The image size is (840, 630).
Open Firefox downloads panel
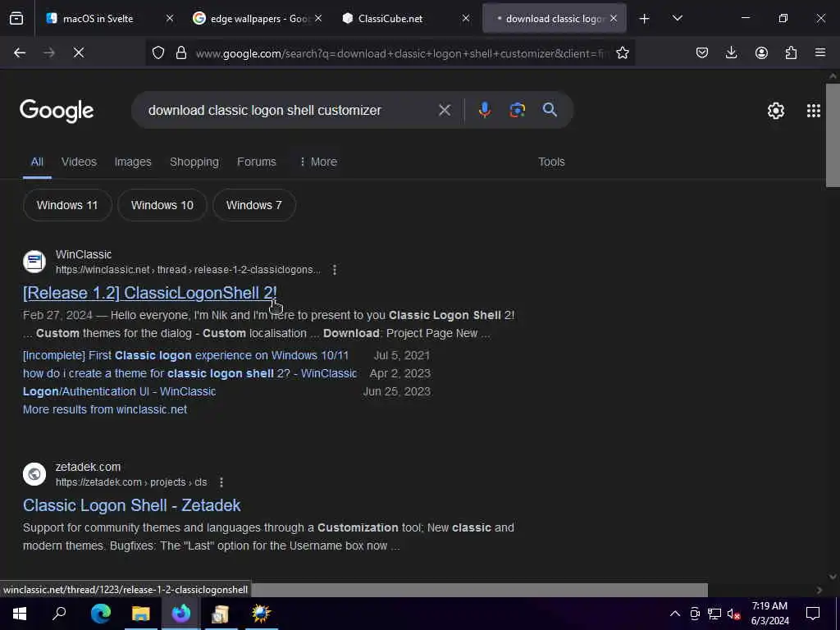point(731,52)
